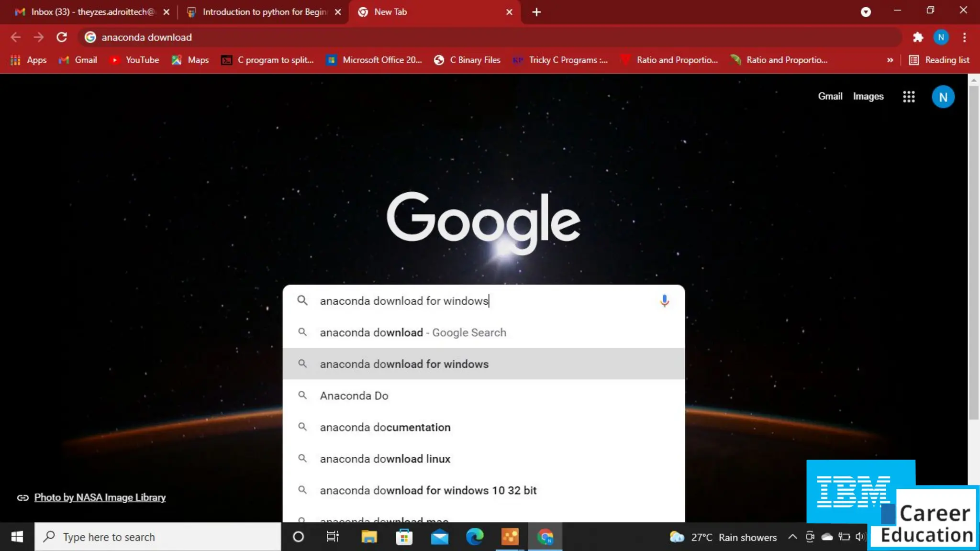Click the browser back arrow
Screen dimensions: 980x551
[x=15, y=37]
